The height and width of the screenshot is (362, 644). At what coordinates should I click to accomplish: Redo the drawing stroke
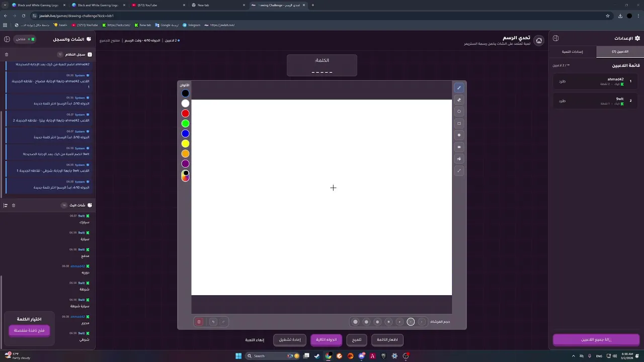coord(223,322)
